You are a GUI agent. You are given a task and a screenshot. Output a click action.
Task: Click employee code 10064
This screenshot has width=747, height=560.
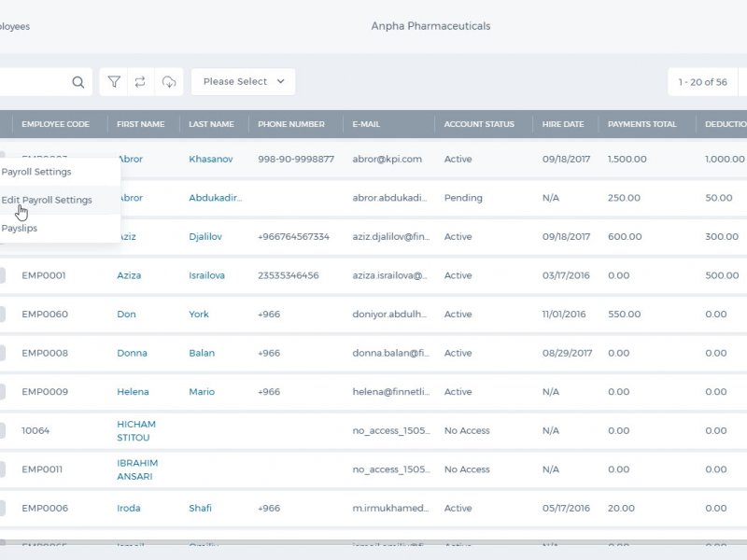(35, 430)
